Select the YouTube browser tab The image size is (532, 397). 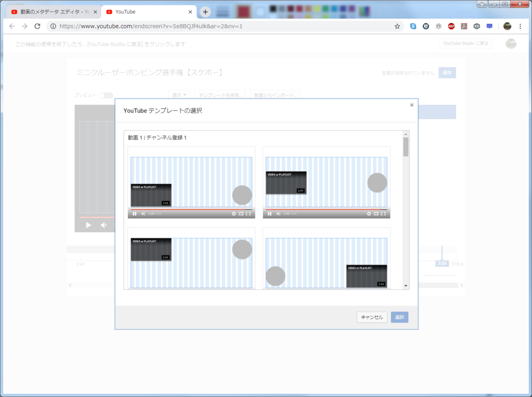point(149,12)
